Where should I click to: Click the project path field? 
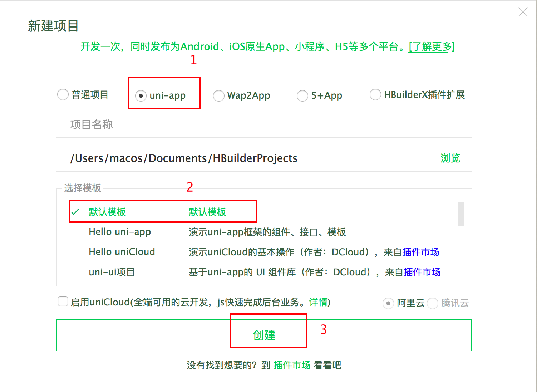250,158
